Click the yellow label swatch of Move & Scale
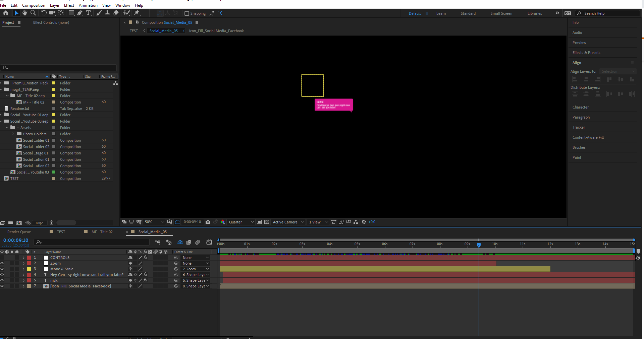The width and height of the screenshot is (644, 339). click(x=29, y=269)
